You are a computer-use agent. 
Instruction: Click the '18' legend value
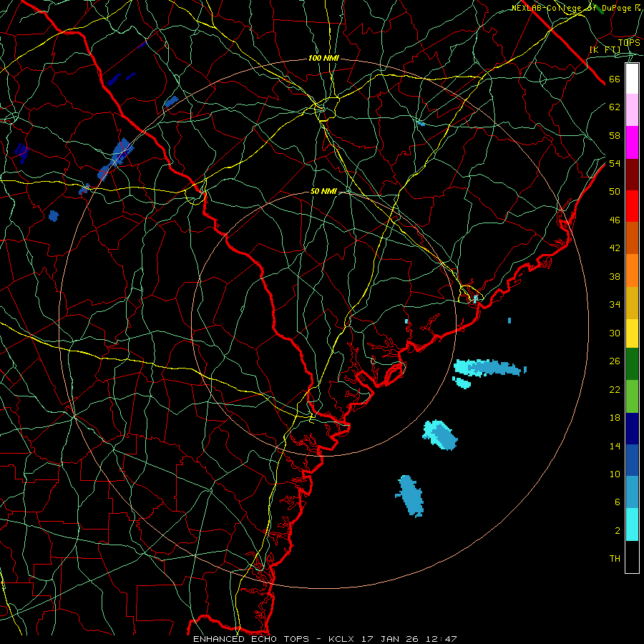tap(615, 418)
